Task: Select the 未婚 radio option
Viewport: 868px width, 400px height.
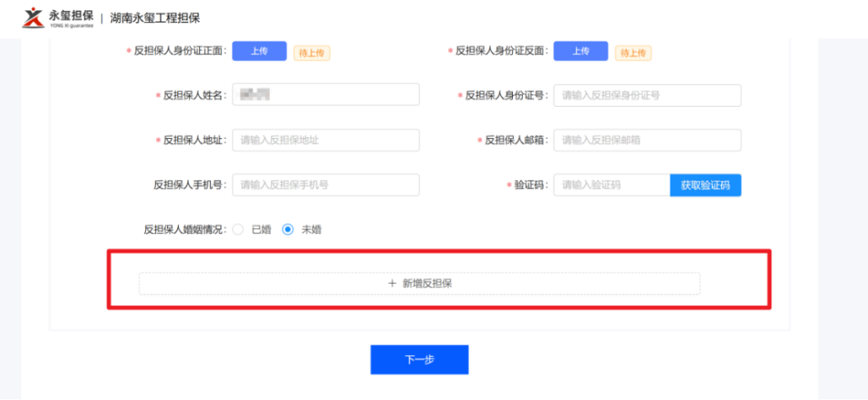Action: coord(288,230)
